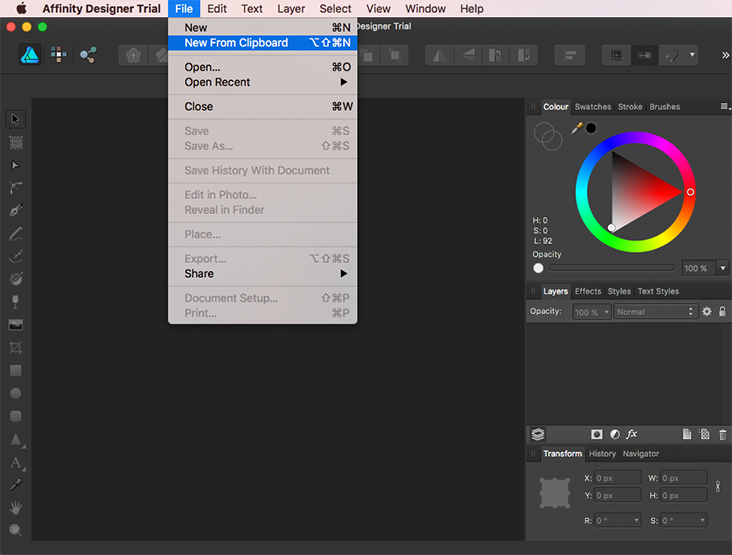This screenshot has height=555, width=732.
Task: Select the View hand tool
Action: 16,507
